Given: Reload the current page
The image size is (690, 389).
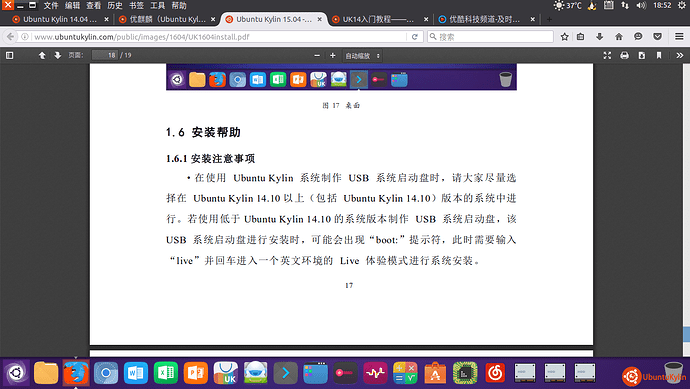Looking at the screenshot, I should pyautogui.click(x=415, y=37).
